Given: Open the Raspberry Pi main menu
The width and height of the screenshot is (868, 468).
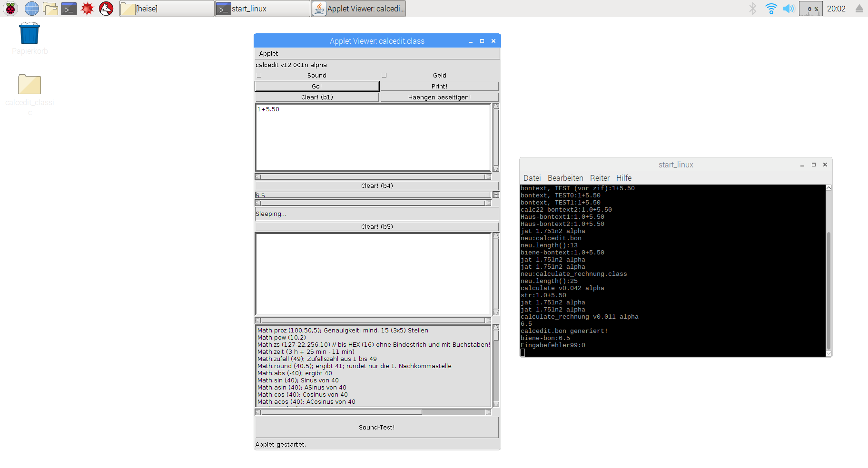Looking at the screenshot, I should [10, 9].
